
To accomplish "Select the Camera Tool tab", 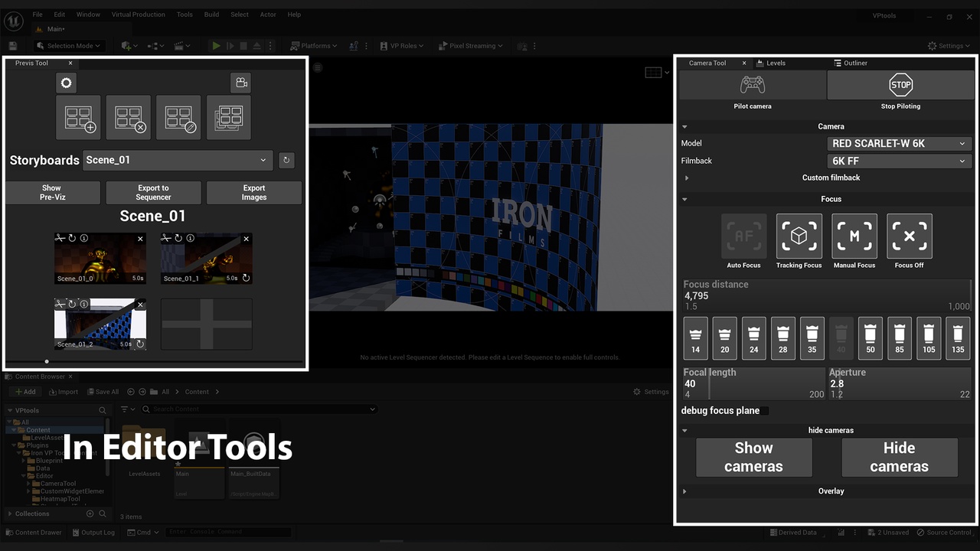I will tap(707, 64).
